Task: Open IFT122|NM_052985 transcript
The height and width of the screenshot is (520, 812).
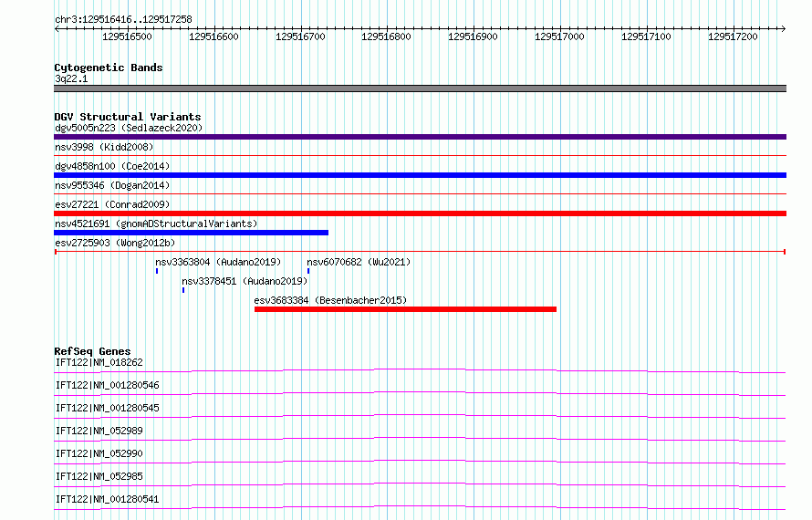Action: (x=99, y=476)
